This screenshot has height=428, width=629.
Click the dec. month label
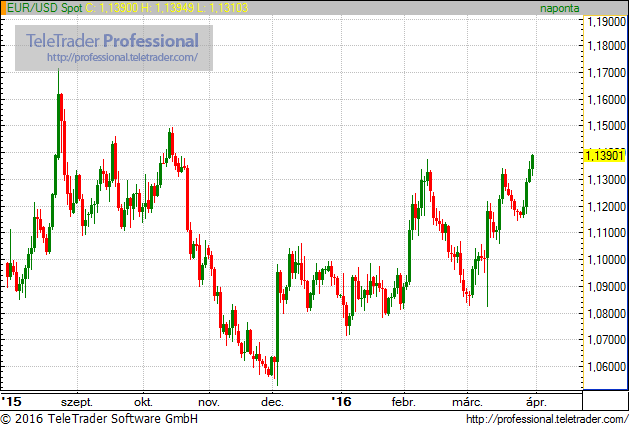pos(272,402)
